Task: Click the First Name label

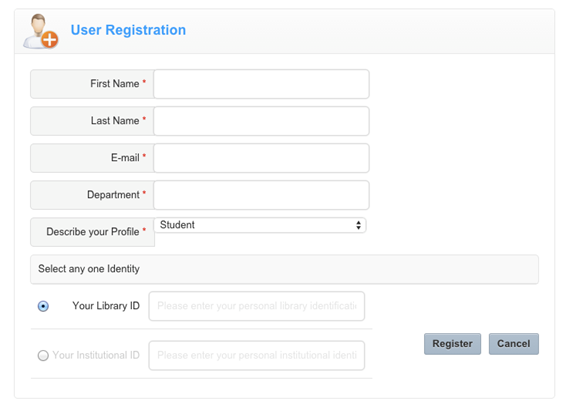Action: pyautogui.click(x=115, y=84)
